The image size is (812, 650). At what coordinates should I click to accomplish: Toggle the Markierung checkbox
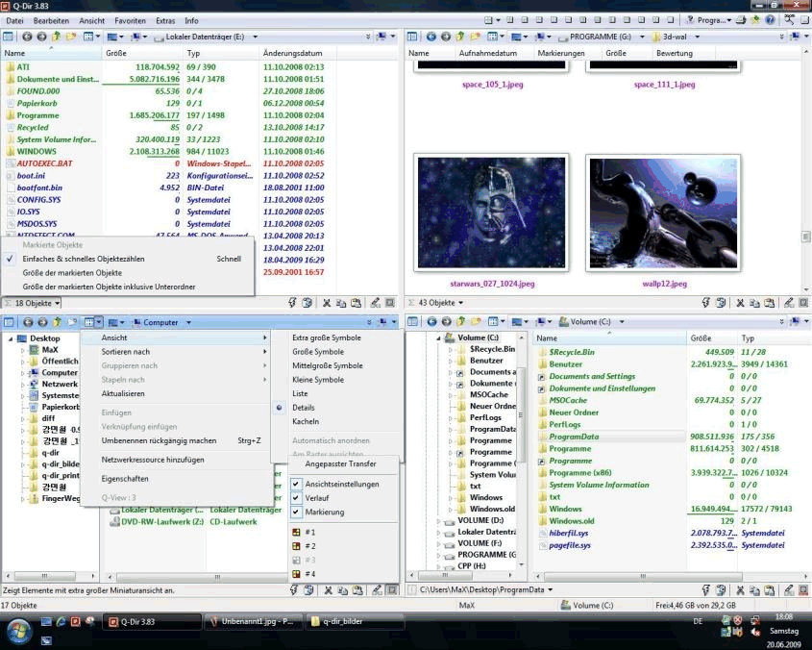[296, 512]
